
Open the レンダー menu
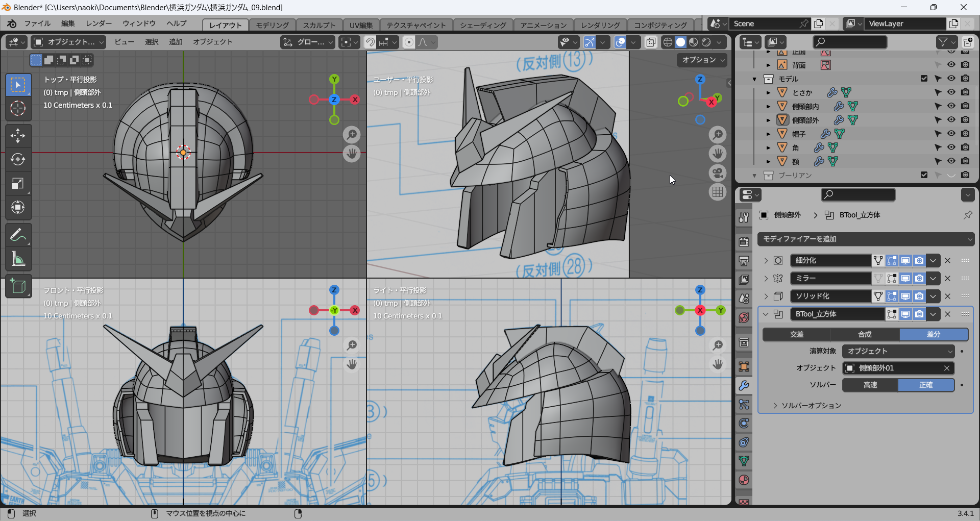point(99,23)
